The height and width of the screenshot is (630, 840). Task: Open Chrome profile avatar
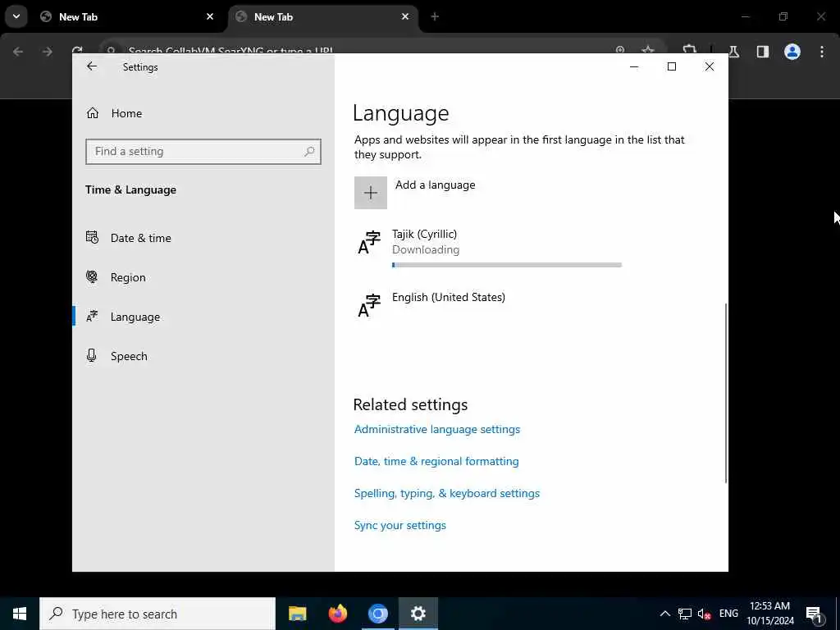792,52
